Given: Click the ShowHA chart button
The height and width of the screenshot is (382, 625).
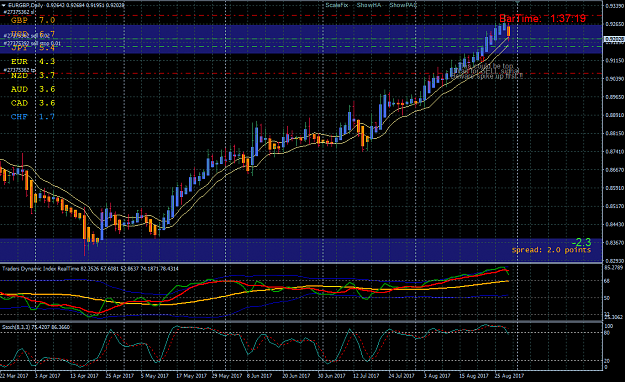Looking at the screenshot, I should pyautogui.click(x=369, y=5).
